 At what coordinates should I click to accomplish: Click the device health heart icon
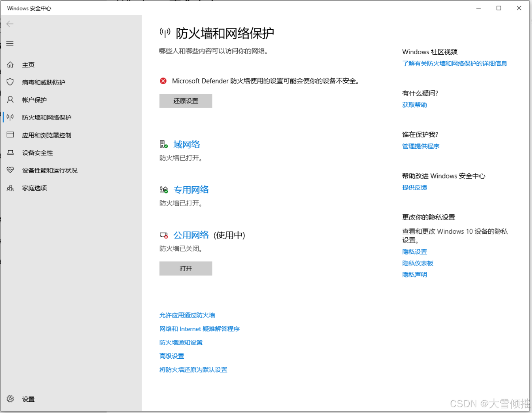[x=10, y=170]
